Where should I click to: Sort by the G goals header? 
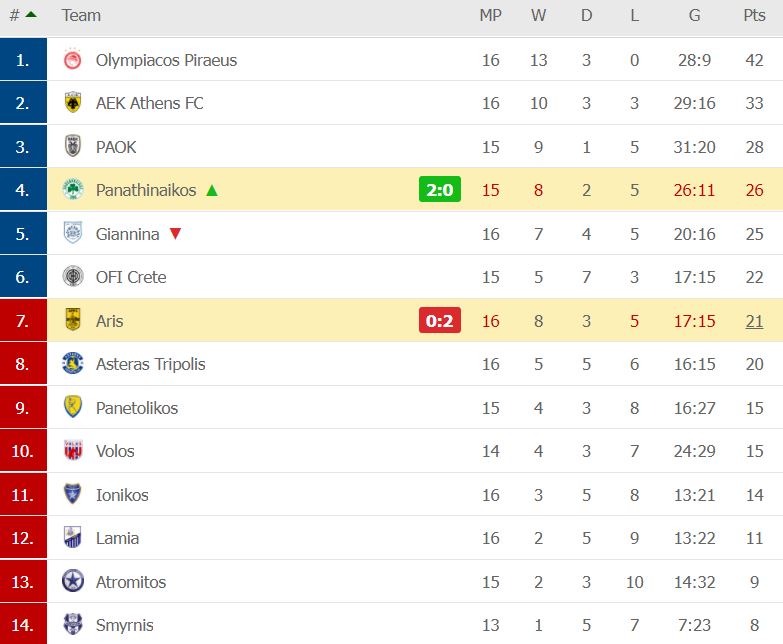tap(694, 15)
